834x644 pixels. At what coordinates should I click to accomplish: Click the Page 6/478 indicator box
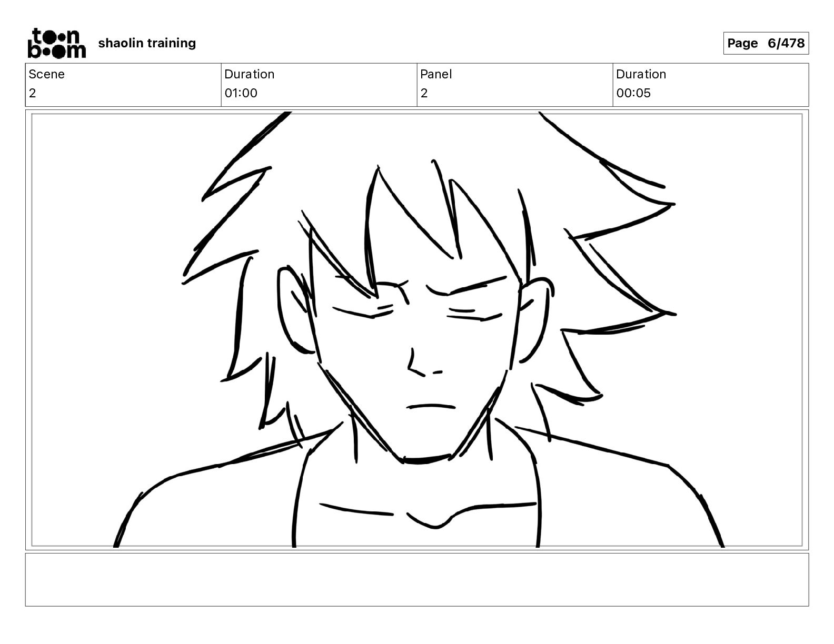(766, 43)
